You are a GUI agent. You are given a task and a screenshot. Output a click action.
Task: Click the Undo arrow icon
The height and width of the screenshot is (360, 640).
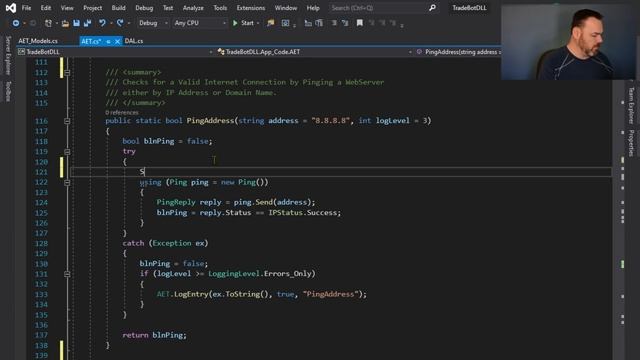click(x=102, y=23)
